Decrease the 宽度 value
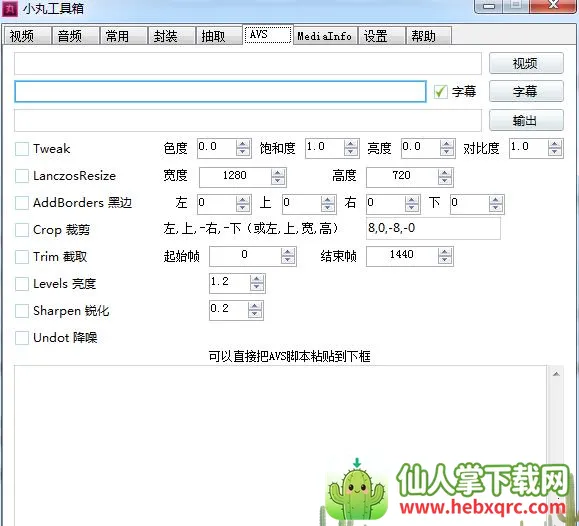 (278, 181)
